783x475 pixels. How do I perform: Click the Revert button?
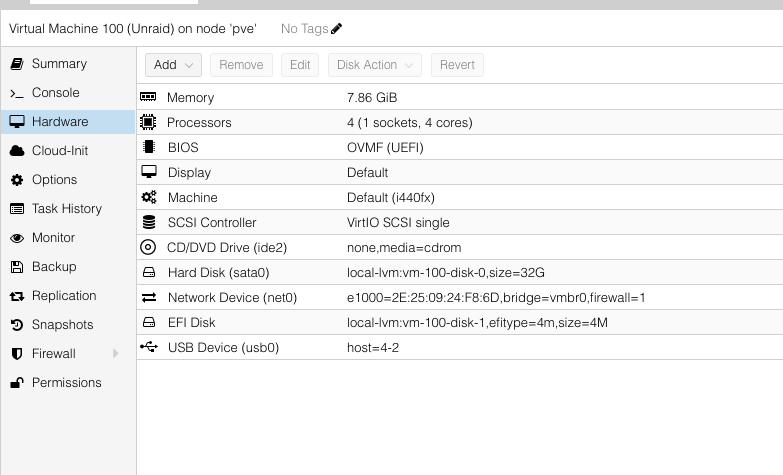pyautogui.click(x=457, y=65)
